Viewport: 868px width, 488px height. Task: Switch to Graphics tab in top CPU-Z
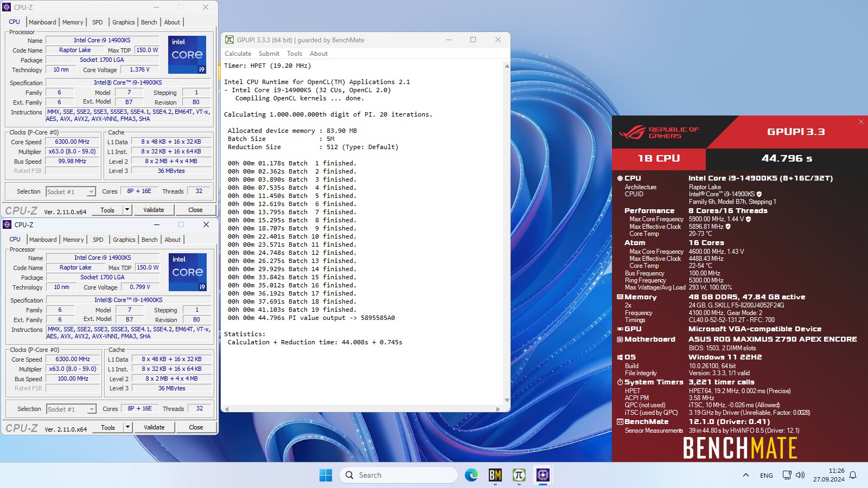(x=124, y=22)
